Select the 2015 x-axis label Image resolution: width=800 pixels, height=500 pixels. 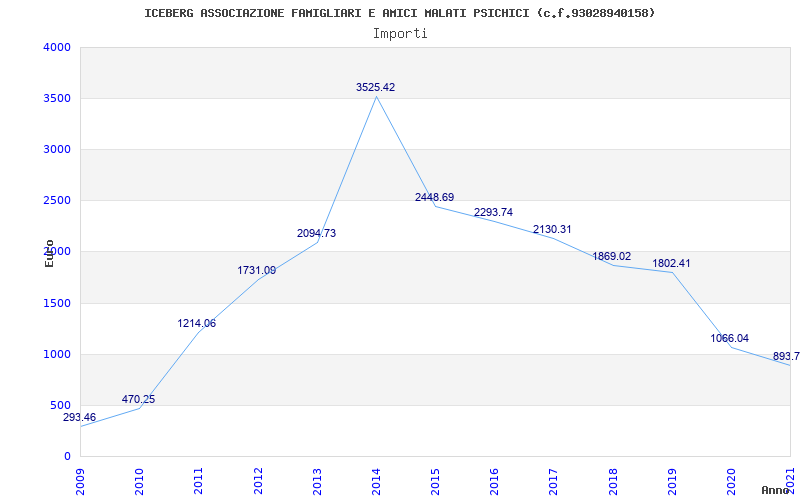[435, 481]
